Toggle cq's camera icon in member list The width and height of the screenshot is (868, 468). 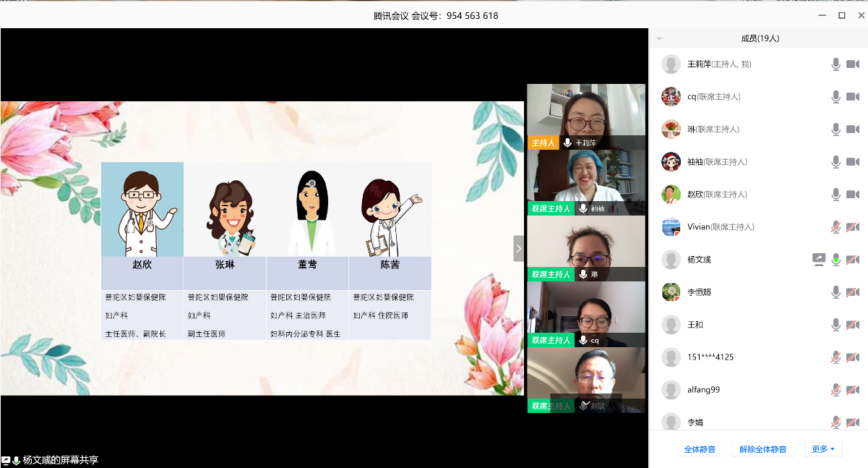[x=853, y=97]
